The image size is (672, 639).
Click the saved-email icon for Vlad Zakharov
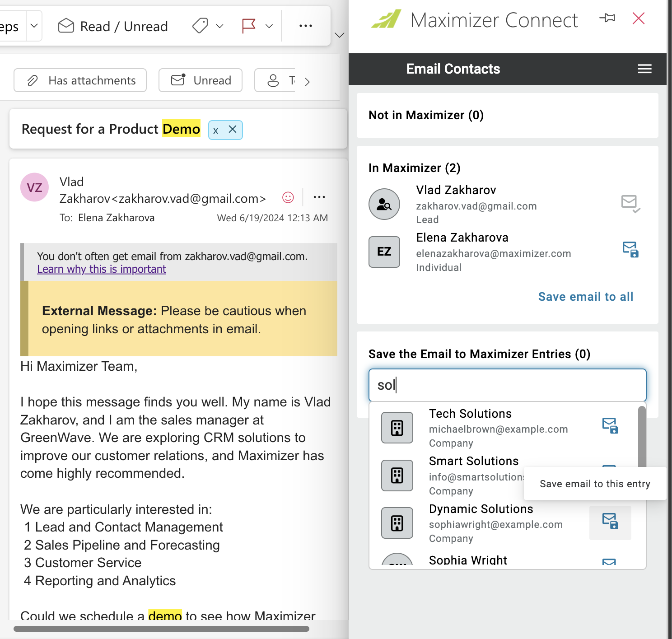(x=630, y=203)
